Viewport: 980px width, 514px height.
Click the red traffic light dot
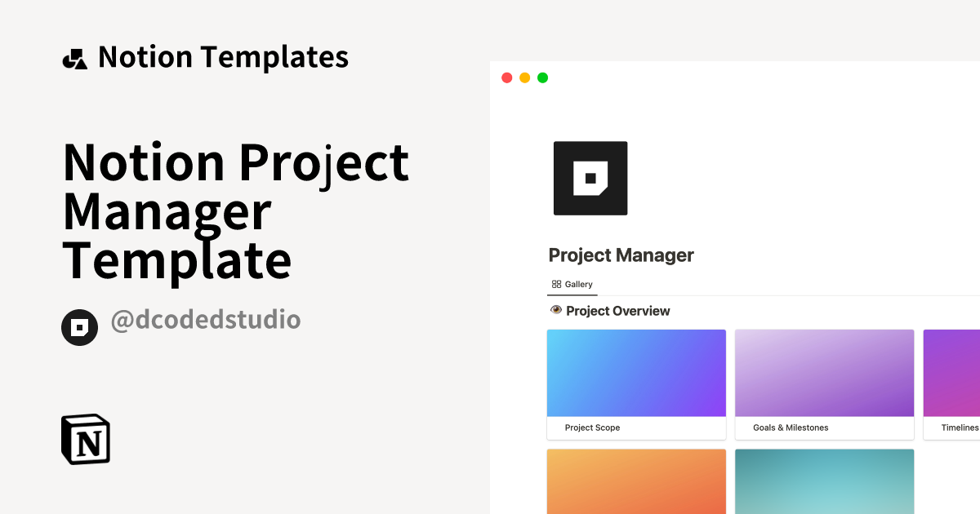[506, 77]
